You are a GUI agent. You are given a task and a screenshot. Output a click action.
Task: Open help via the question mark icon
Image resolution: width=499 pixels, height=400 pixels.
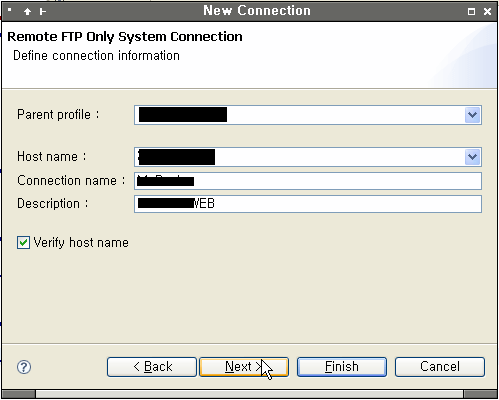24,367
